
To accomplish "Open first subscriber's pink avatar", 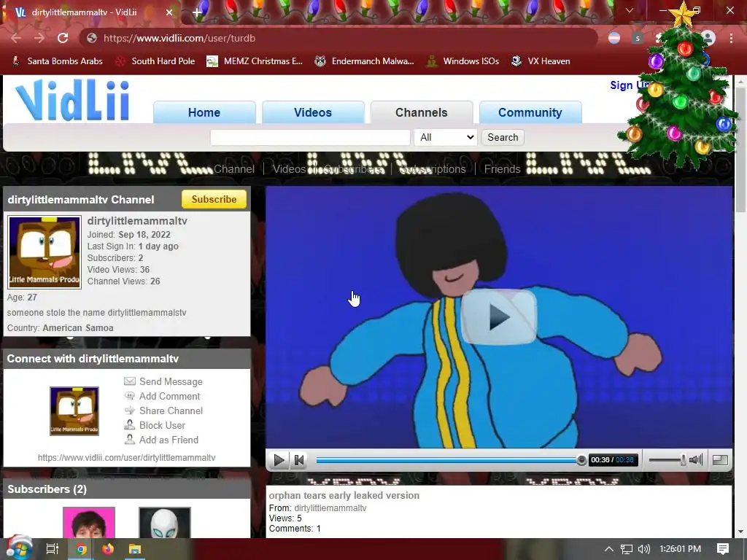I will pyautogui.click(x=89, y=523).
